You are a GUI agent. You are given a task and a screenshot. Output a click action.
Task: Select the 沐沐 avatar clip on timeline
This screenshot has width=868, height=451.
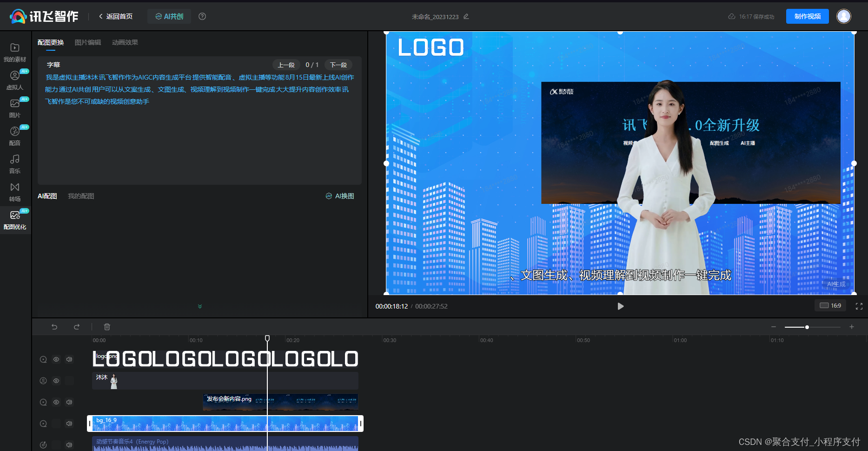pos(225,381)
